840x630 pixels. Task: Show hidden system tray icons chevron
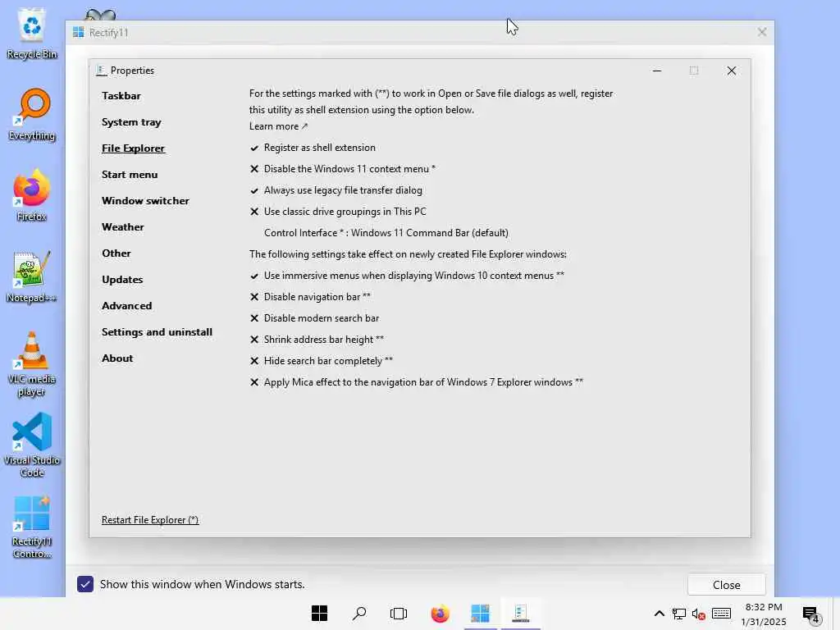(660, 614)
